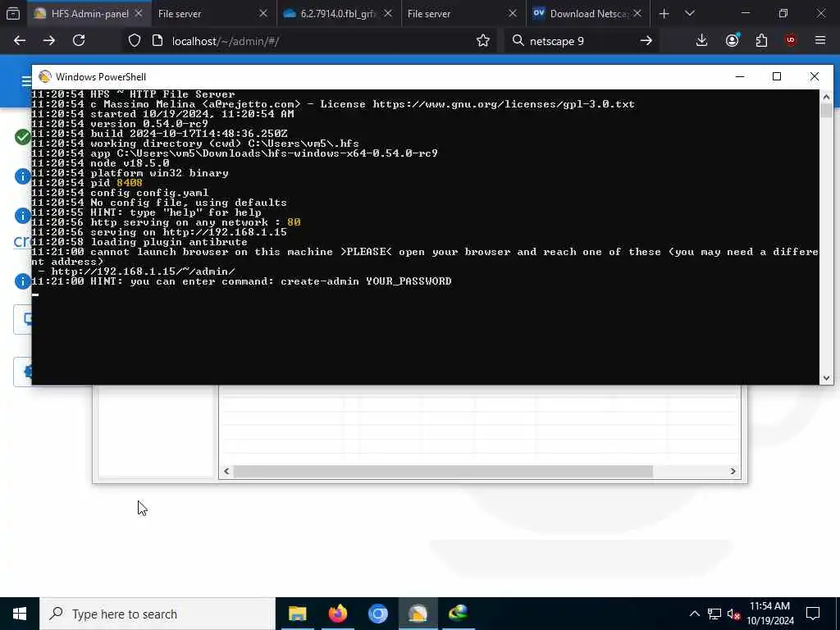Screen dimensions: 840x630
Task: Open the Chromium browser taskbar icon
Action: click(x=377, y=614)
